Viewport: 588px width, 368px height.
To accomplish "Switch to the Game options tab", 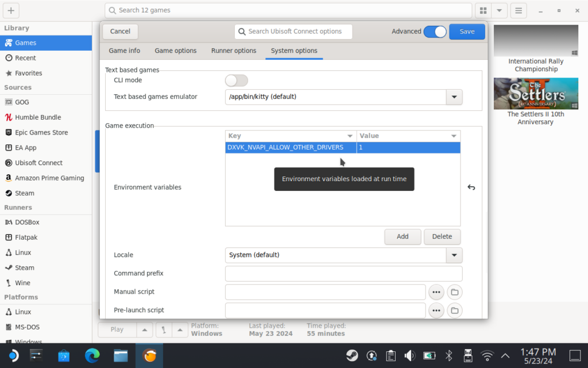I will click(176, 51).
